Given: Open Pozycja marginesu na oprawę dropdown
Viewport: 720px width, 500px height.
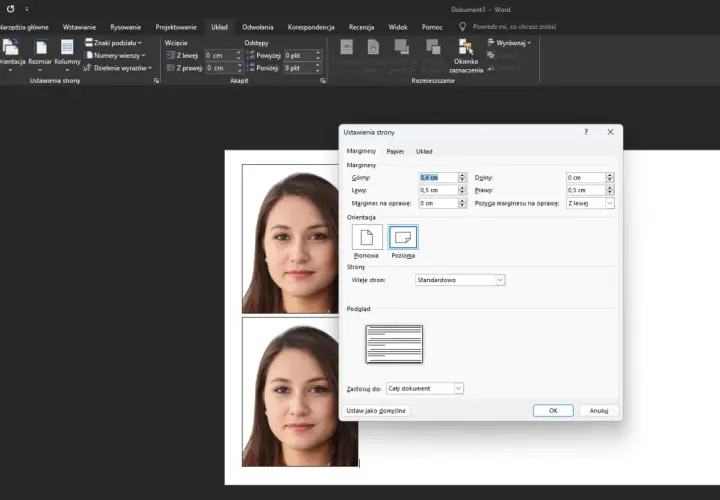Looking at the screenshot, I should pos(590,203).
